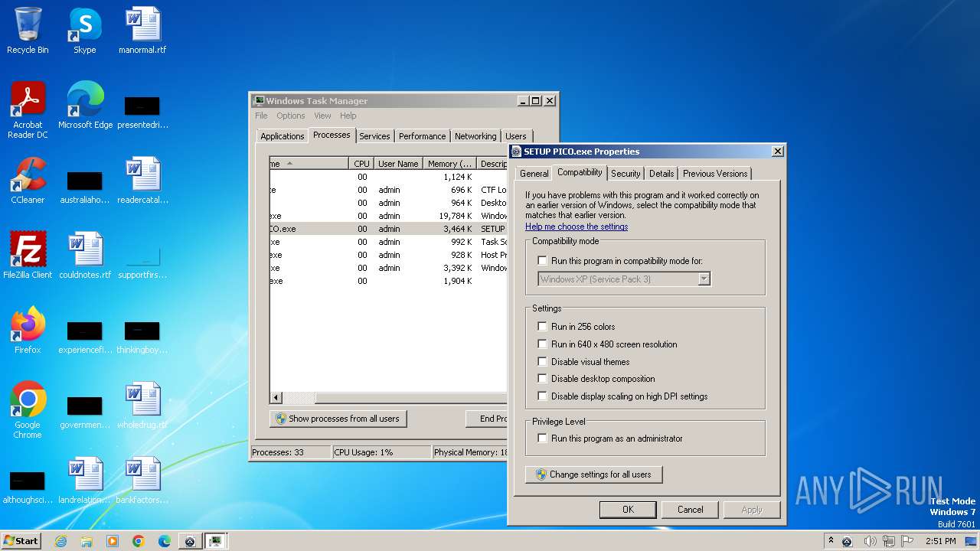This screenshot has height=551, width=980.
Task: Select thinkingboy... desktop file
Action: pyautogui.click(x=142, y=337)
